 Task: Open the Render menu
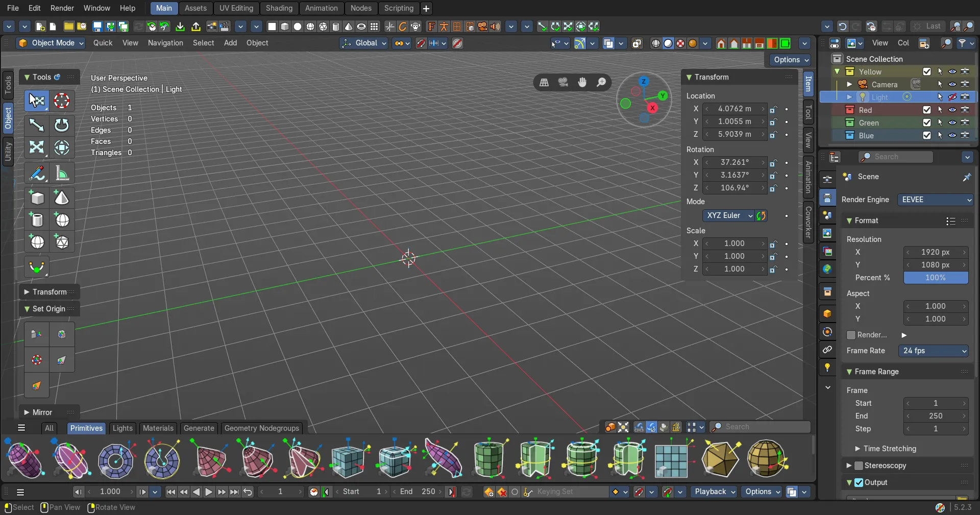(62, 8)
